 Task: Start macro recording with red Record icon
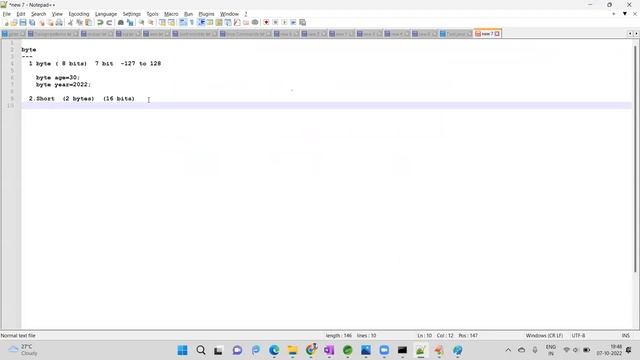pyautogui.click(x=267, y=22)
